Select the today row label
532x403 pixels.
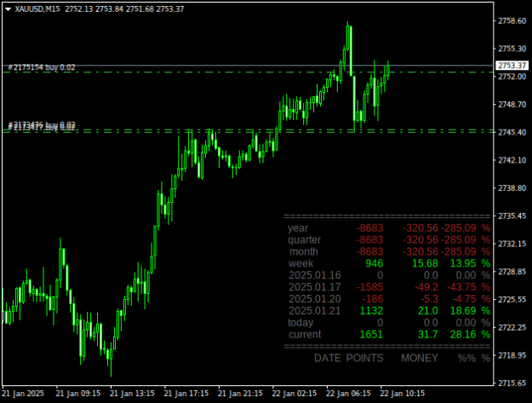(x=300, y=323)
